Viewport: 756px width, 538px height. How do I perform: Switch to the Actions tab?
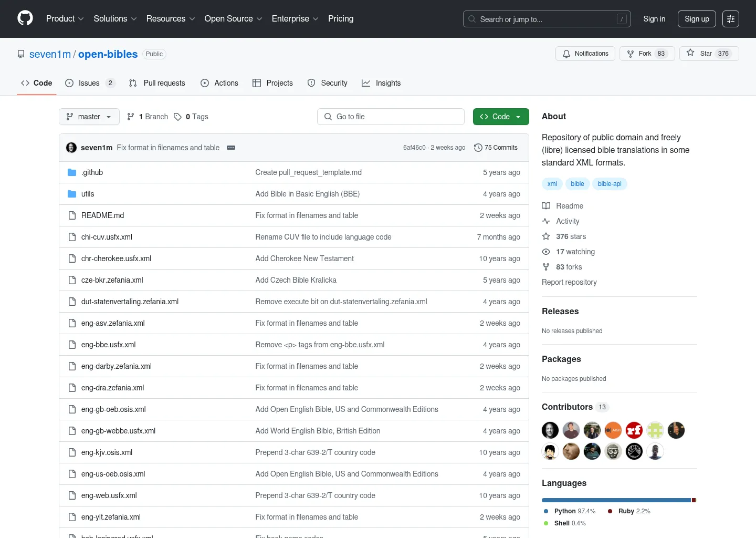pyautogui.click(x=219, y=83)
